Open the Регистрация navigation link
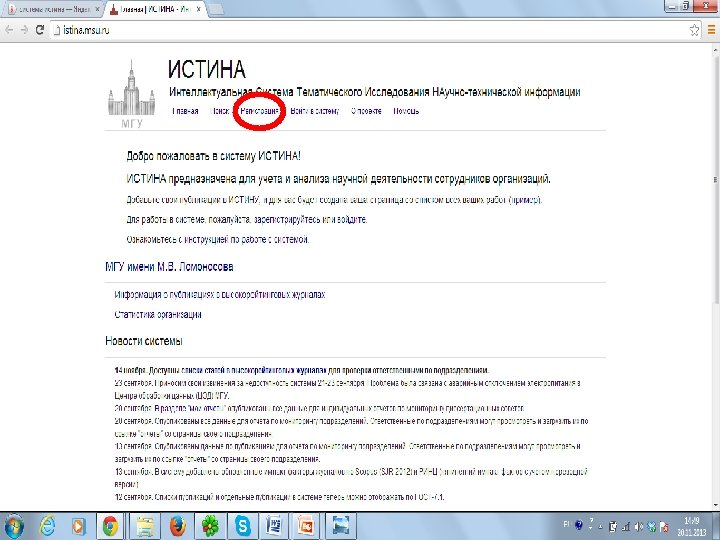Viewport: 720px width, 540px height. click(x=260, y=111)
